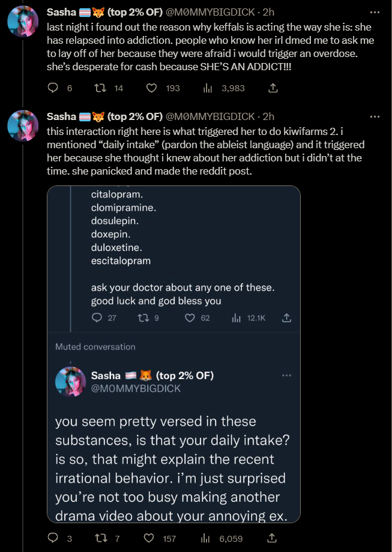View analytics showing 3,983 views
This screenshot has height=552, width=392.
point(208,88)
